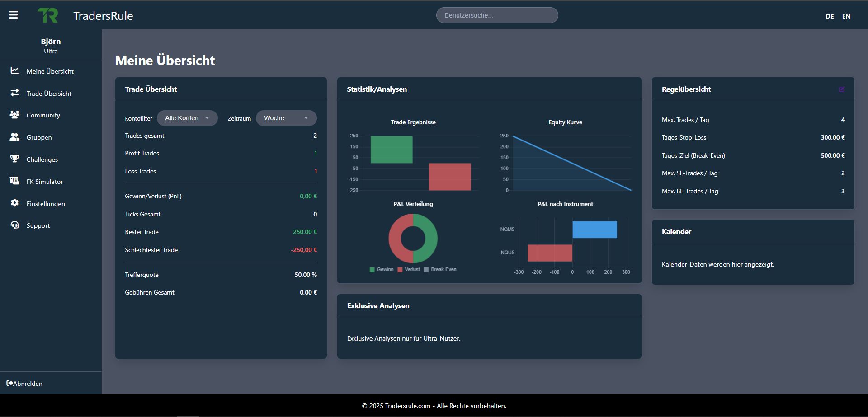Click into the Benutzersuche search field
The width and height of the screenshot is (868, 417).
tap(496, 15)
